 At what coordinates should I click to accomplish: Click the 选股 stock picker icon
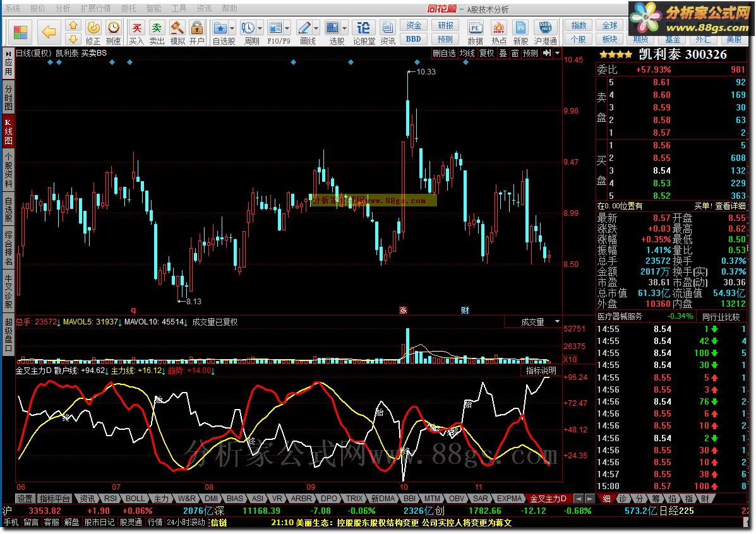[x=333, y=28]
